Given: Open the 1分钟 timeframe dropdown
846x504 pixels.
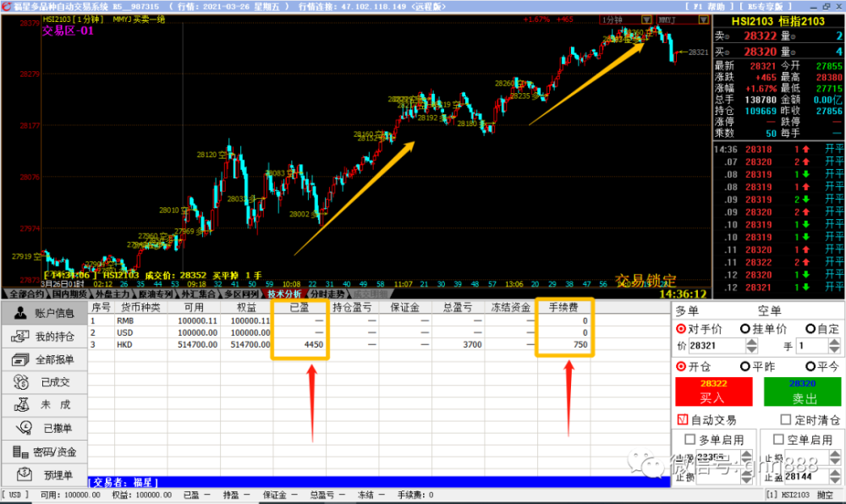Looking at the screenshot, I should coord(645,19).
